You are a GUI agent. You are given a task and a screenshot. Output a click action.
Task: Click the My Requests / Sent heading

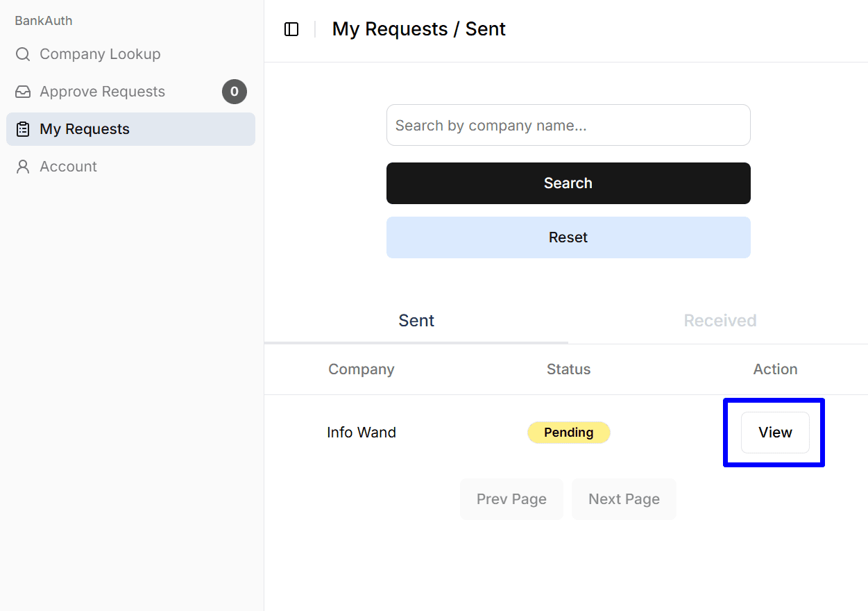pyautogui.click(x=419, y=29)
